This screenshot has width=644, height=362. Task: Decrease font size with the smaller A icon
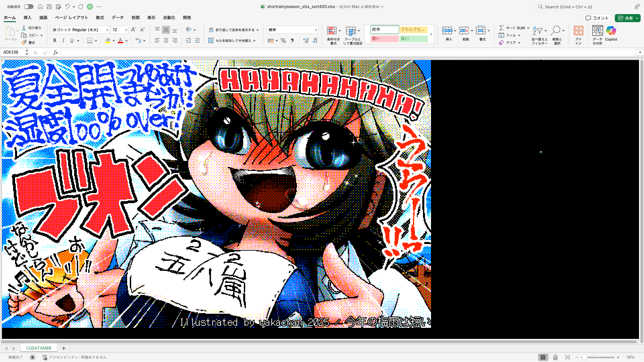click(x=142, y=30)
